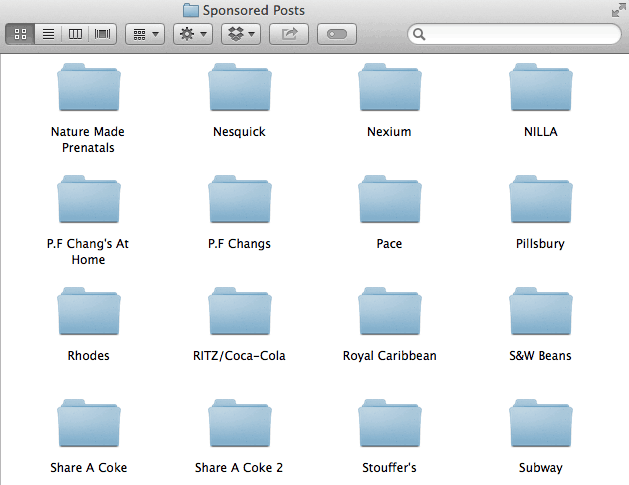
Task: Click the S&W Beans folder name
Action: point(540,355)
